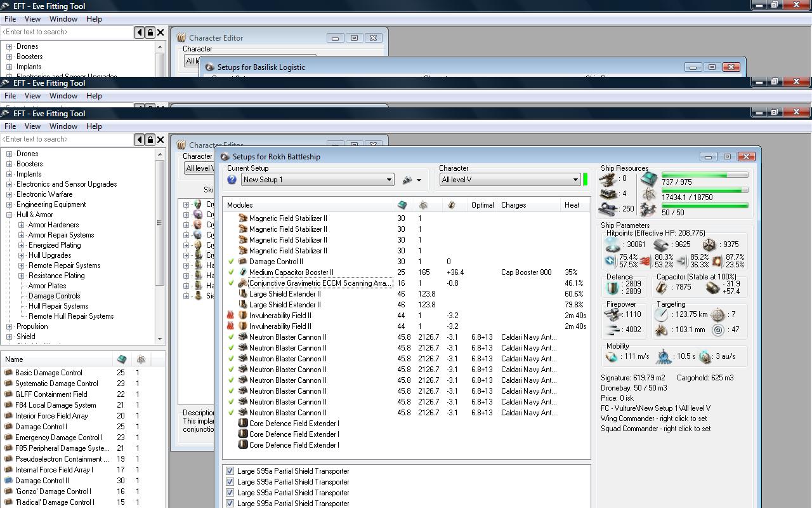Viewport: 812px width, 508px height.
Task: Click the Optimal column header
Action: [482, 205]
